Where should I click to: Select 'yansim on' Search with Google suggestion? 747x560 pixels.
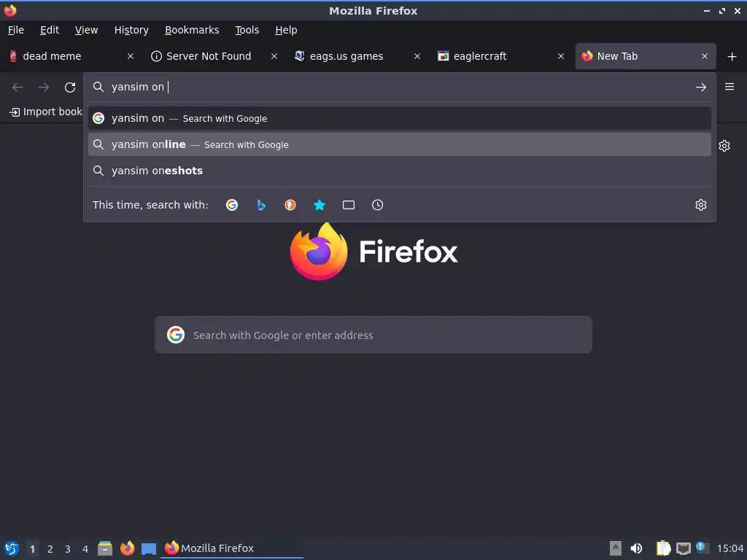pyautogui.click(x=399, y=118)
